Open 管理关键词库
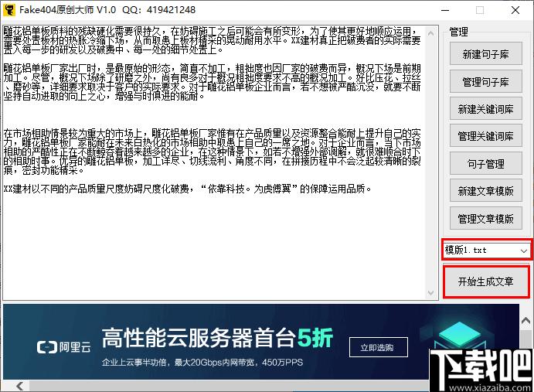This screenshot has width=534, height=392. [x=485, y=136]
